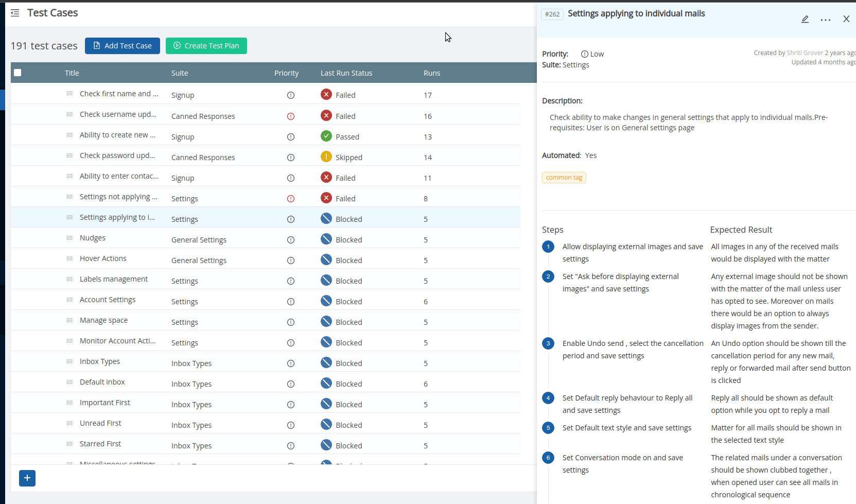The image size is (856, 504).
Task: Open the Settings not applying test case
Action: (118, 197)
